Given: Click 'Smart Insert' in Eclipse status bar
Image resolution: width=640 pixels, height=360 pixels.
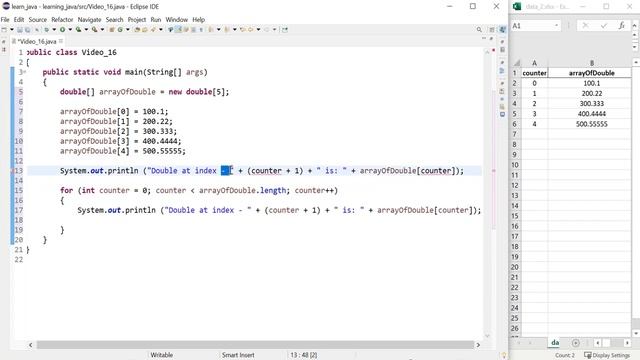Looking at the screenshot, I should [238, 355].
